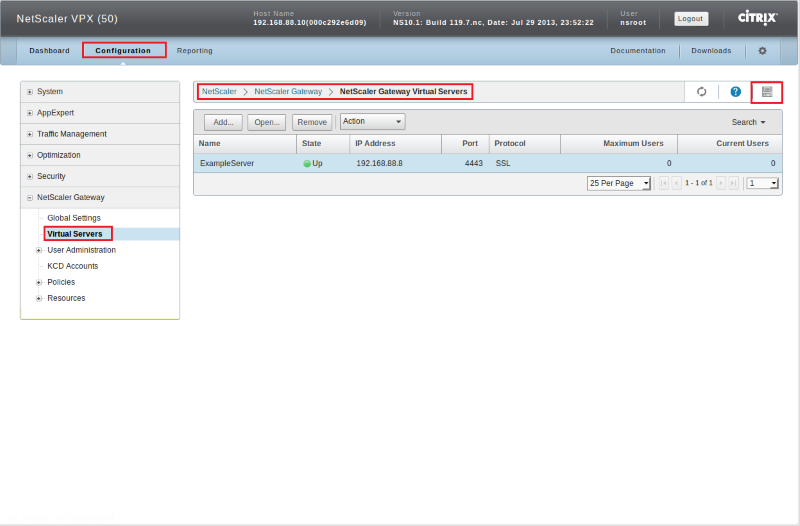Open the Action dropdown
Viewport: 800px width, 526px height.
[372, 121]
